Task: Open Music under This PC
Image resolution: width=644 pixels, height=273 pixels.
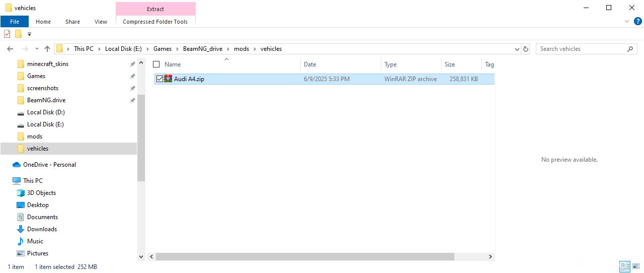Action: coord(35,241)
